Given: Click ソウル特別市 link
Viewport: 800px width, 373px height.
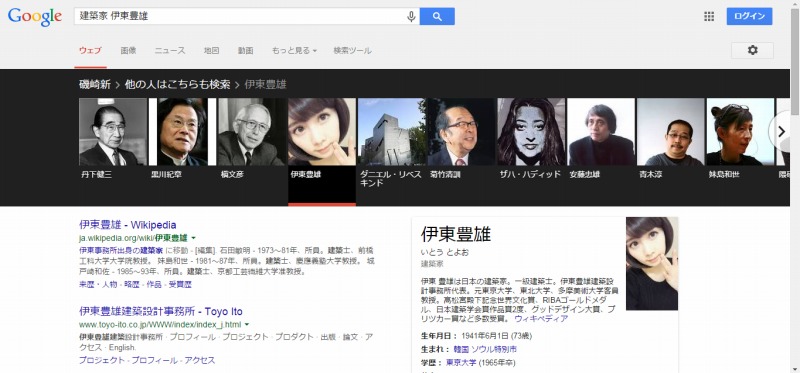Looking at the screenshot, I should pyautogui.click(x=493, y=350).
